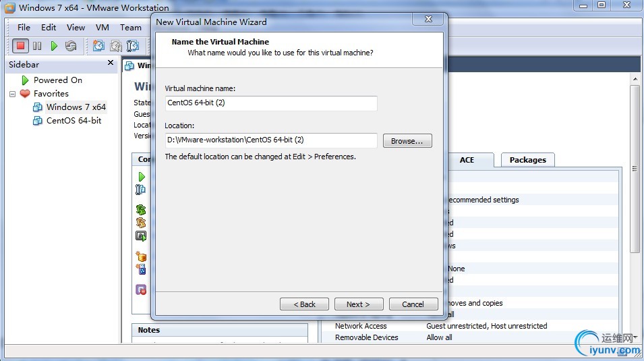
Task: Click the Suspend (pause) toolbar icon
Action: coord(37,46)
